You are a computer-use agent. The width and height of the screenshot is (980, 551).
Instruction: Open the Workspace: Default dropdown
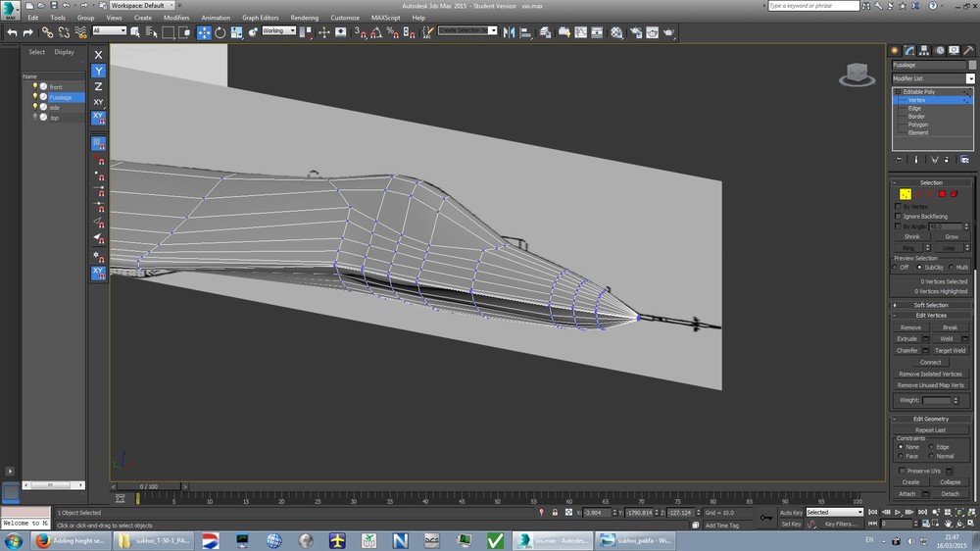141,5
